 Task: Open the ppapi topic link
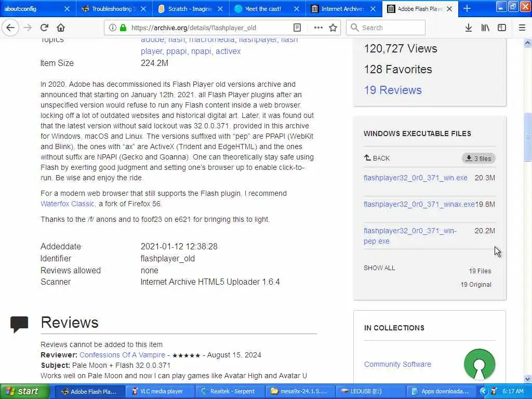177,51
